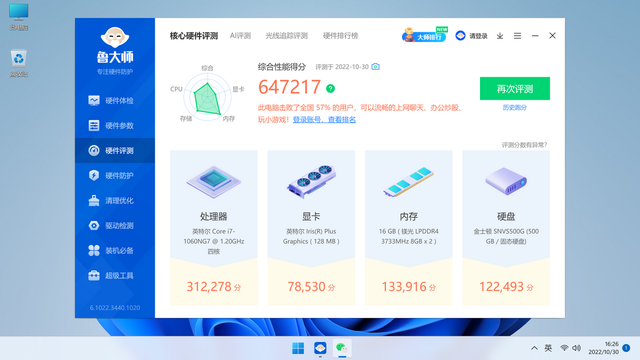Open 硬件防护 in the sidebar

[x=115, y=176]
